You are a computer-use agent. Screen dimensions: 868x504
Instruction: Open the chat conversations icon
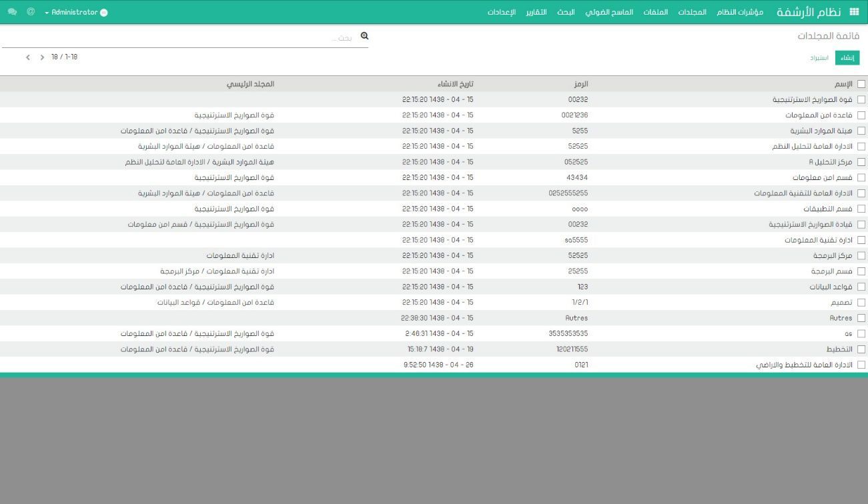pyautogui.click(x=12, y=12)
